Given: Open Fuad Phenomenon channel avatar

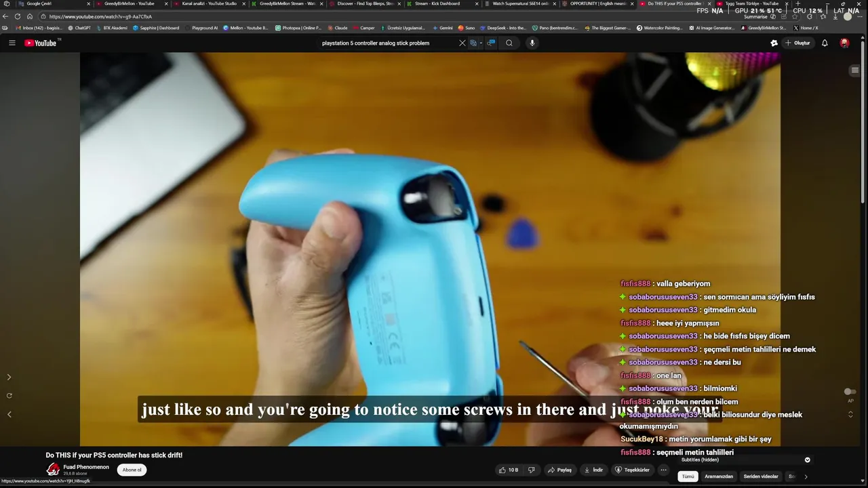Looking at the screenshot, I should 53,469.
